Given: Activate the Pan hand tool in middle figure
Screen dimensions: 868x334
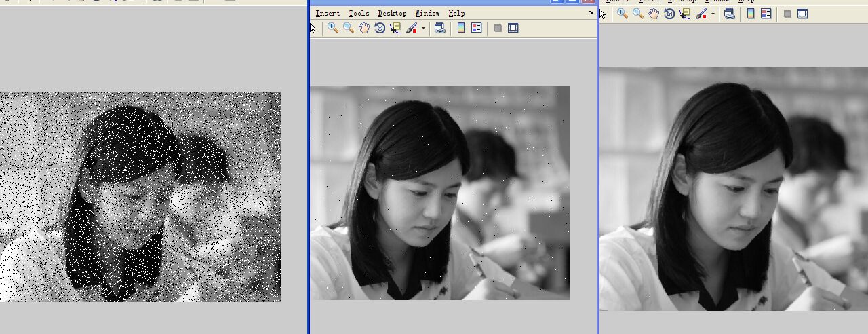Looking at the screenshot, I should [364, 28].
